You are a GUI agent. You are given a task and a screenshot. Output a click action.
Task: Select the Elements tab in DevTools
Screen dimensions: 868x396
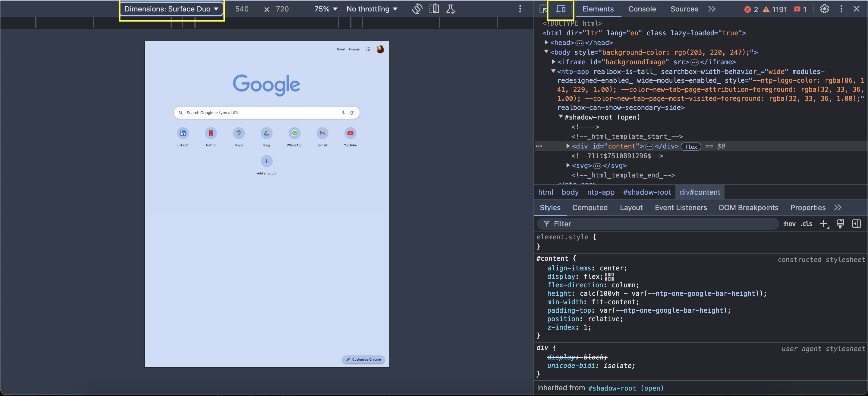click(x=597, y=9)
